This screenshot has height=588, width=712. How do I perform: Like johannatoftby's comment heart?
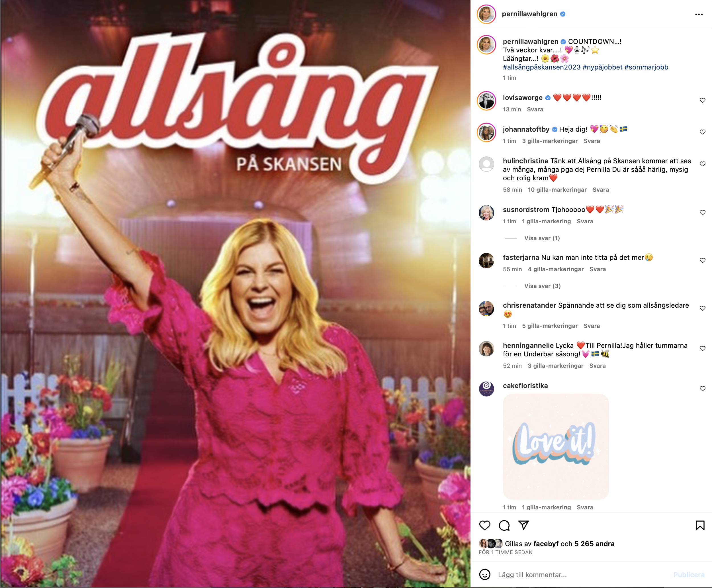click(x=703, y=132)
